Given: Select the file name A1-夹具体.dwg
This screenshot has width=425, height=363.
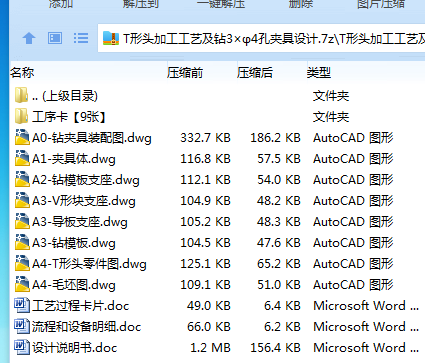Looking at the screenshot, I should pyautogui.click(x=74, y=159).
